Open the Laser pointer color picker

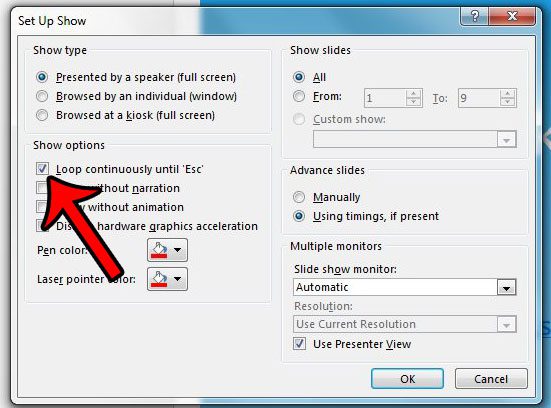[177, 279]
